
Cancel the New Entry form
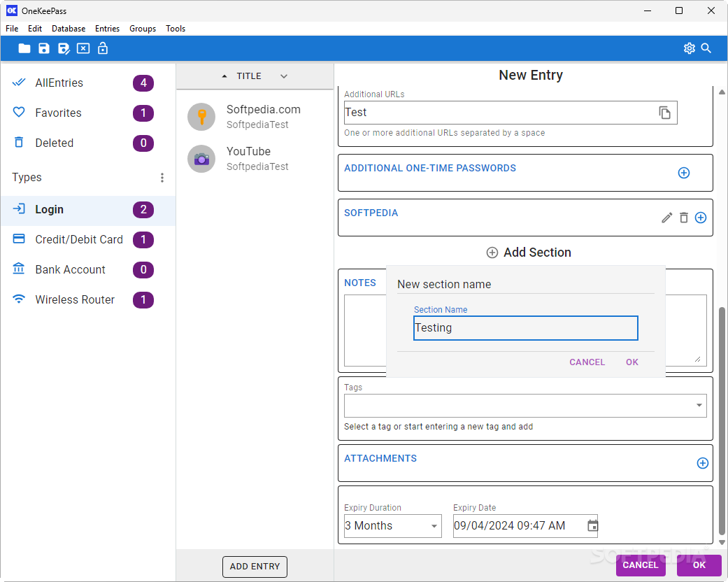[x=641, y=565]
